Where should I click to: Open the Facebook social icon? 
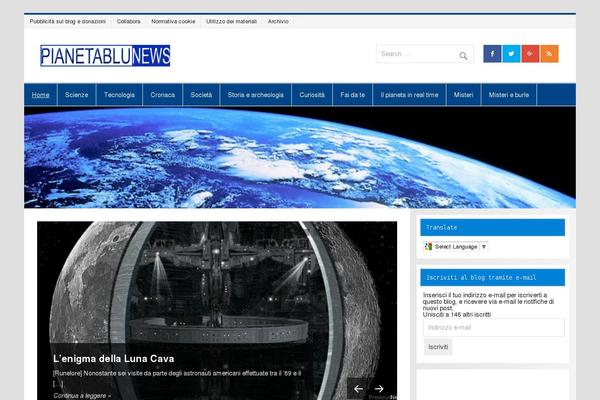click(492, 54)
